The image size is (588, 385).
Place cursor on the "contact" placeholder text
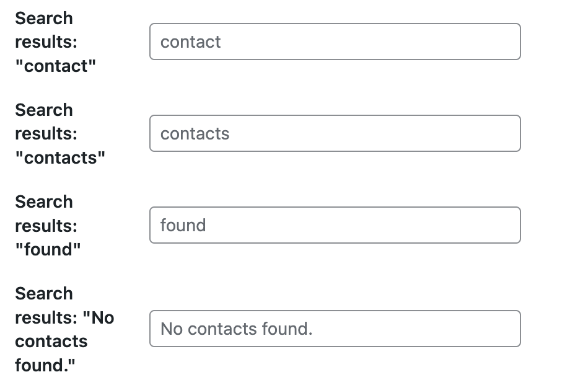tap(190, 42)
